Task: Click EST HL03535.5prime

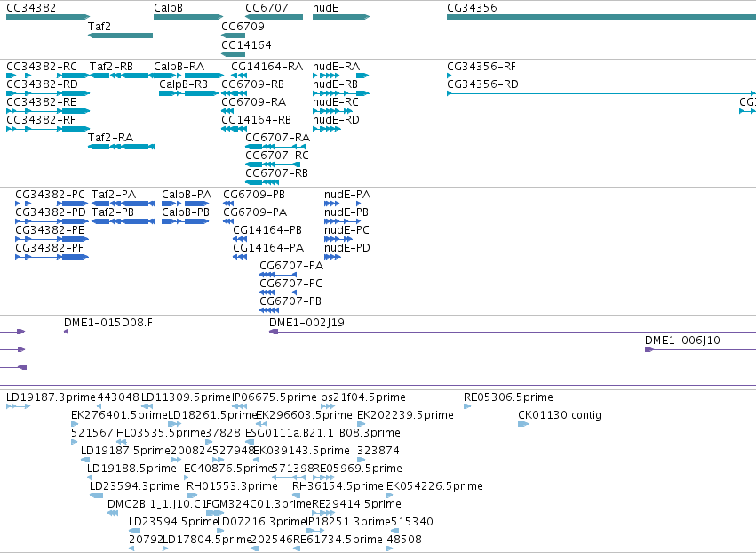Action: [122, 442]
